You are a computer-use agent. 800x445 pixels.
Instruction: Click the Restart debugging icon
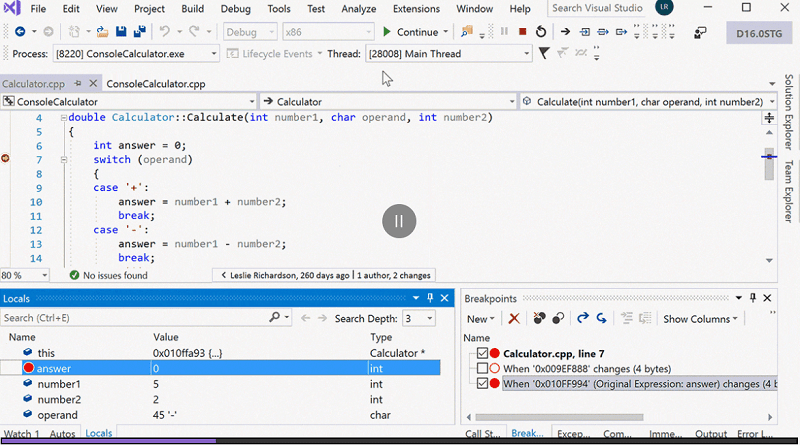pos(541,32)
